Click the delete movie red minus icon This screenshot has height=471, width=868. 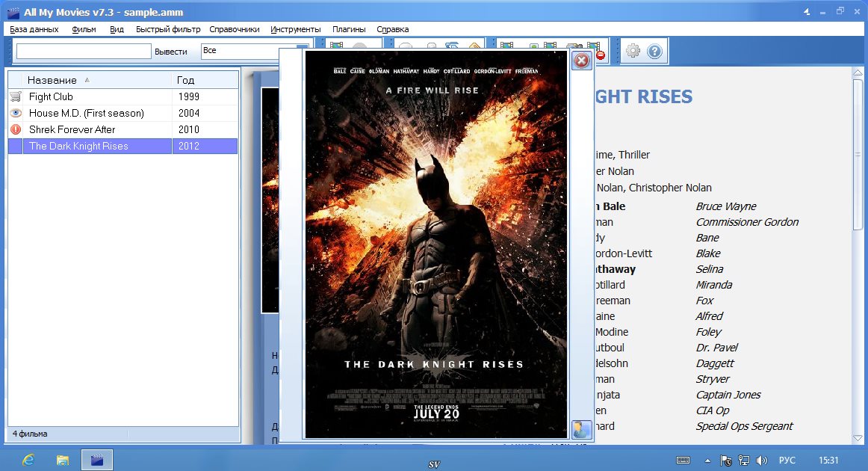coord(600,55)
